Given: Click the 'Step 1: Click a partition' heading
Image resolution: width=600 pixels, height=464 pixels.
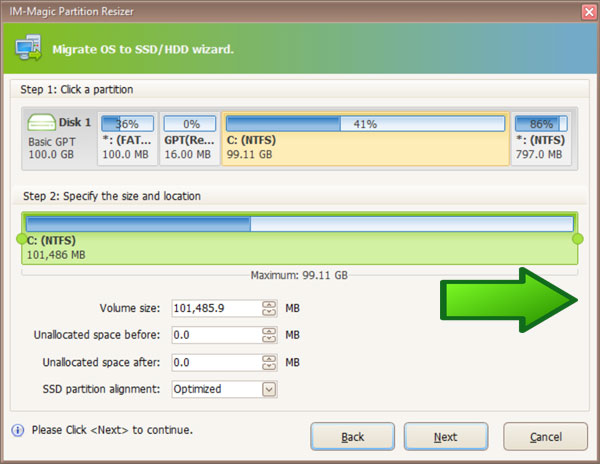Looking at the screenshot, I should (x=77, y=90).
